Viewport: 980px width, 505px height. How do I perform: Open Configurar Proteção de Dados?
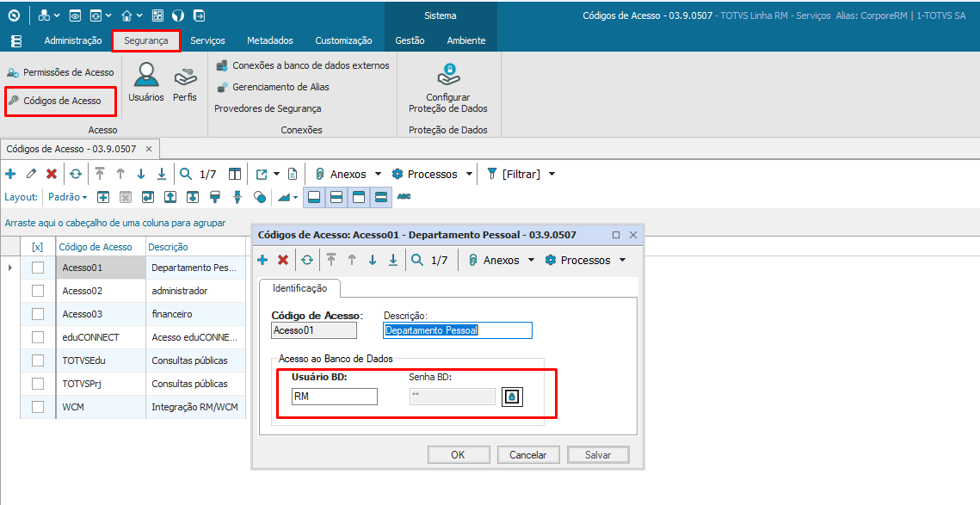point(448,88)
